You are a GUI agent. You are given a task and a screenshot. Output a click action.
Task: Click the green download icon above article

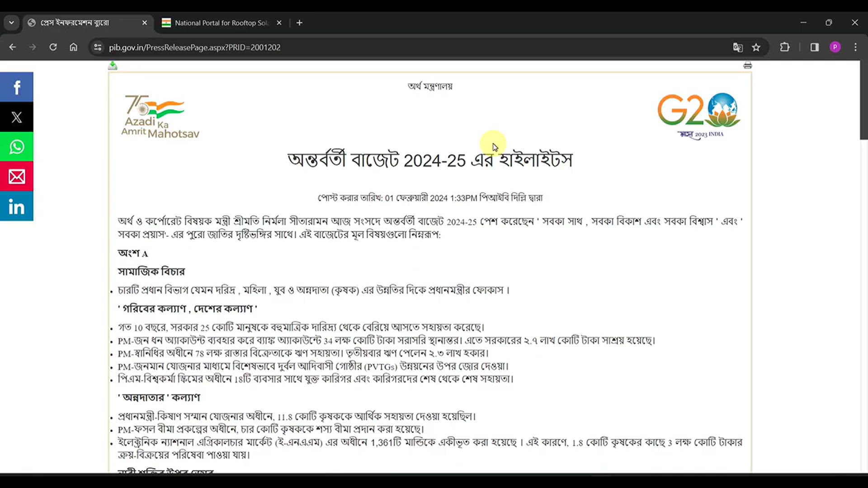[x=113, y=66]
